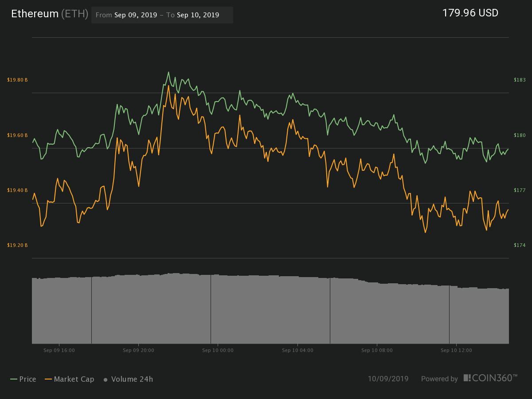Screen dimensions: 532x399
Task: Click the Sep 10 00:00 time axis label
Action: point(218,350)
